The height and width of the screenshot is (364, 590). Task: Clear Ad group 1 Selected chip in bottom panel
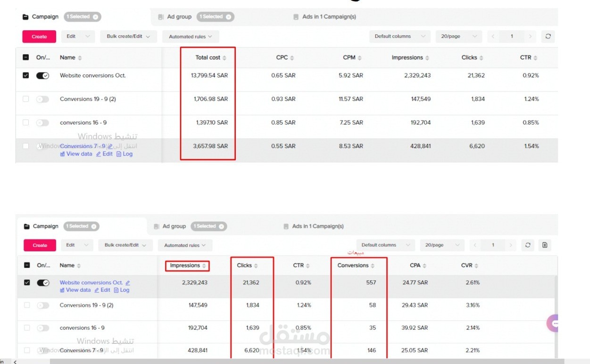pyautogui.click(x=223, y=226)
